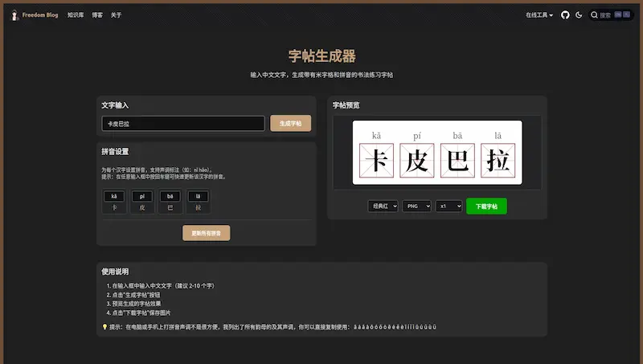
Task: Click the vowel tone marks list text
Action: pos(395,327)
